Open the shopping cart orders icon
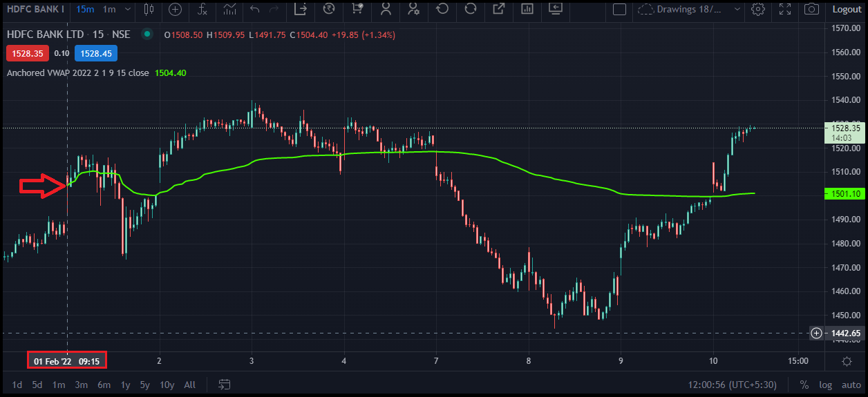Viewport: 868px width, 397px height. point(357,9)
